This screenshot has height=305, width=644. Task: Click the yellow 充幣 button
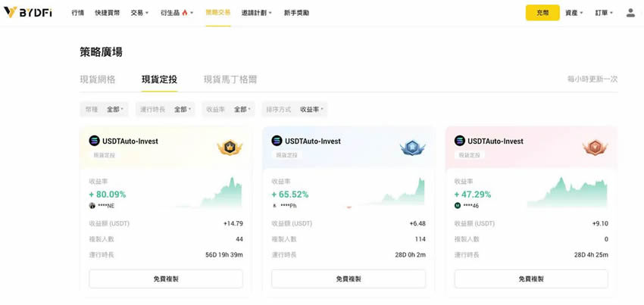point(542,13)
